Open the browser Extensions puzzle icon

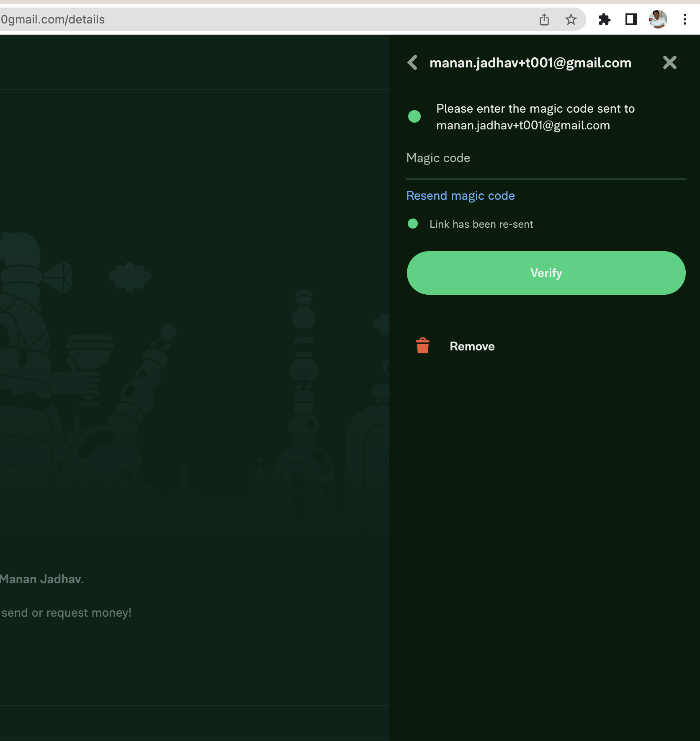click(605, 19)
